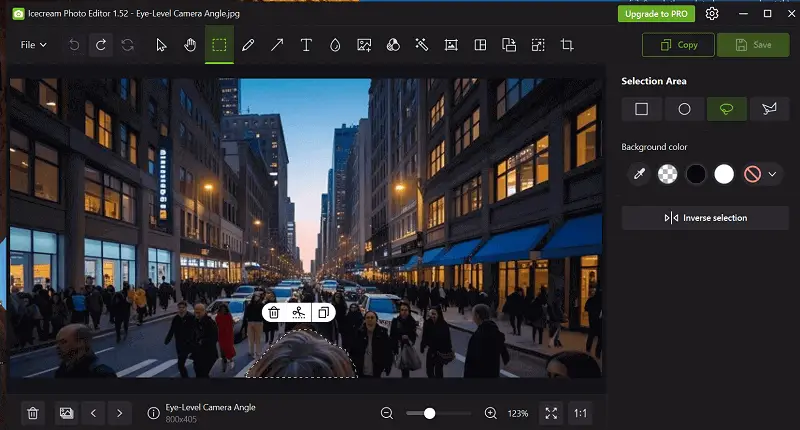Choose the rectangle selection shape
This screenshot has width=800, height=430.
click(x=641, y=109)
